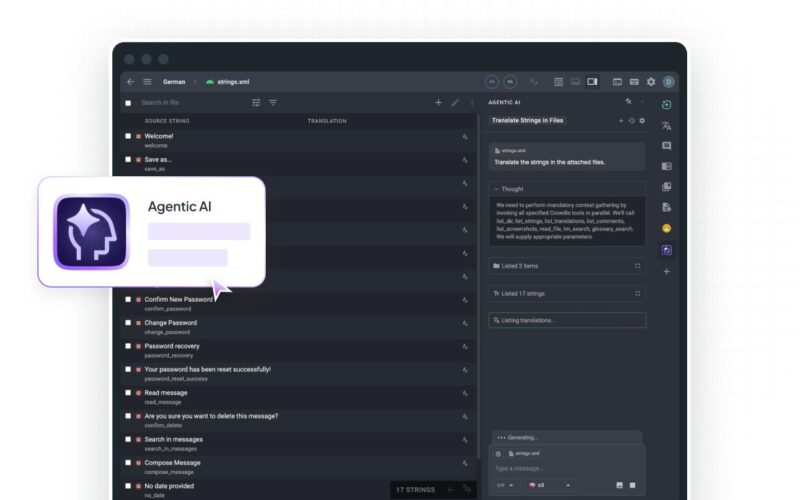Image resolution: width=800 pixels, height=500 pixels.
Task: Click the 17 STRINGS counter
Action: [x=415, y=490]
